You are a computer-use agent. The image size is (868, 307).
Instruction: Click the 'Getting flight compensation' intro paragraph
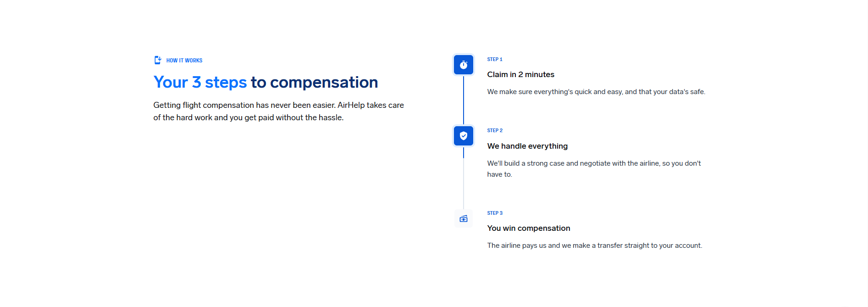coord(278,112)
